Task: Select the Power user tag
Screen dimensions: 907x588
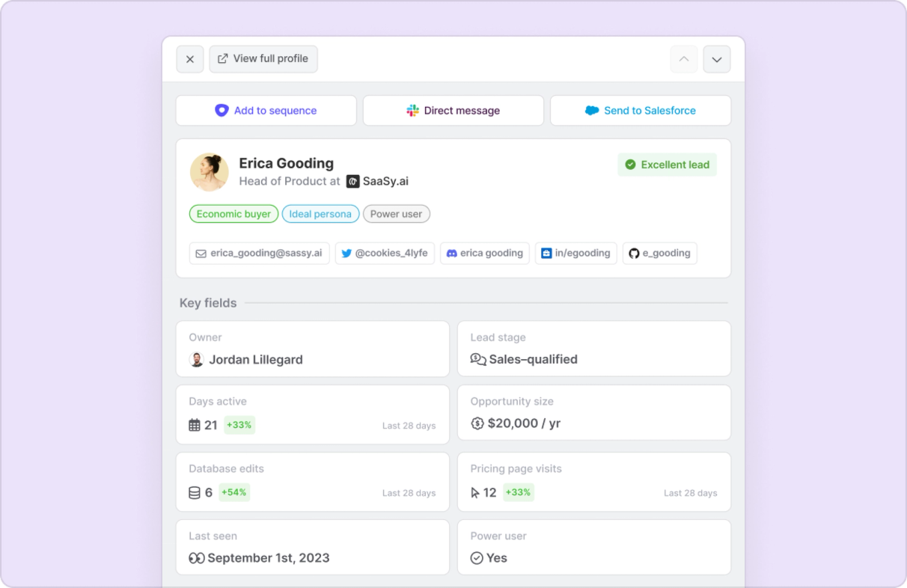Action: (x=397, y=214)
